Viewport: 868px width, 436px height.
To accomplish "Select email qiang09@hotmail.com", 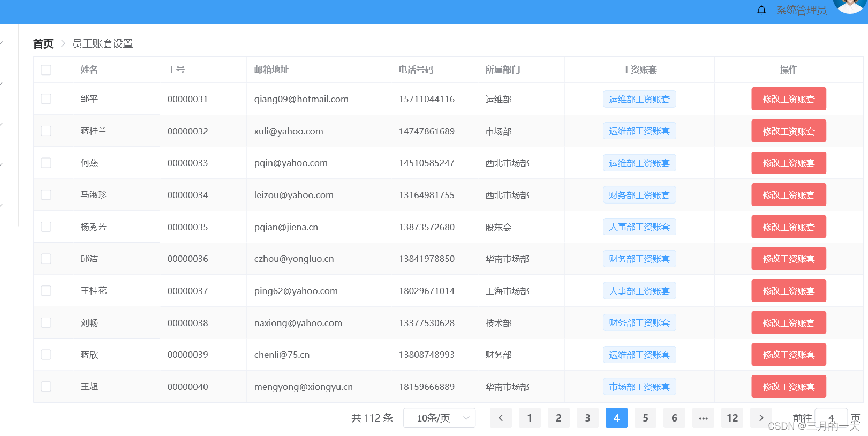I will click(x=301, y=99).
